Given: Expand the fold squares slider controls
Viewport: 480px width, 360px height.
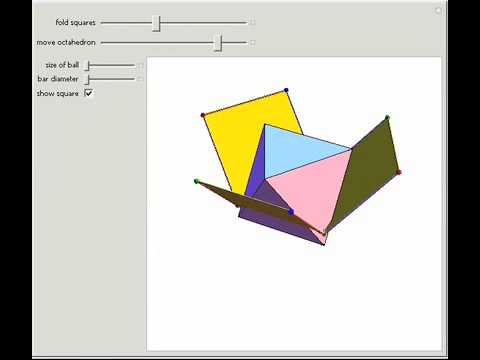Looking at the screenshot, I should (253, 23).
